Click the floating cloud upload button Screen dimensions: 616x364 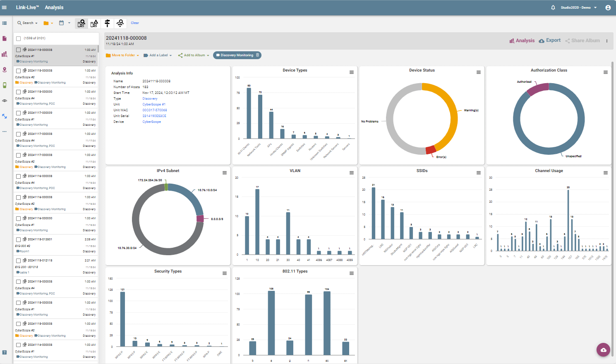pos(603,350)
